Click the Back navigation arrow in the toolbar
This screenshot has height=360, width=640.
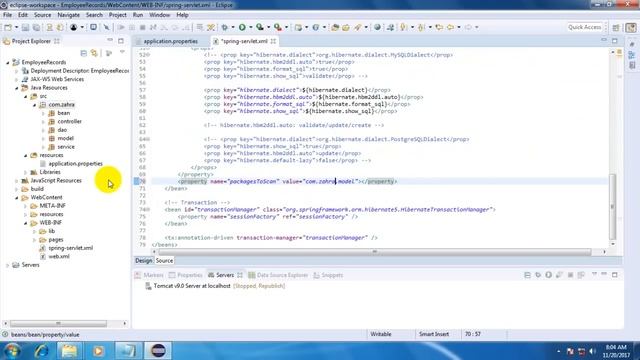(x=450, y=27)
